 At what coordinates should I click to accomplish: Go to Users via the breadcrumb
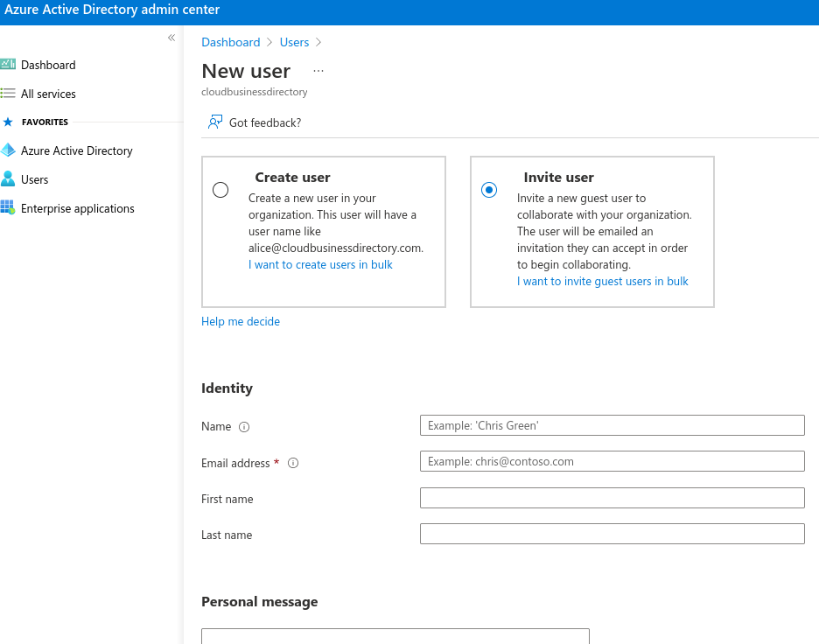click(294, 42)
